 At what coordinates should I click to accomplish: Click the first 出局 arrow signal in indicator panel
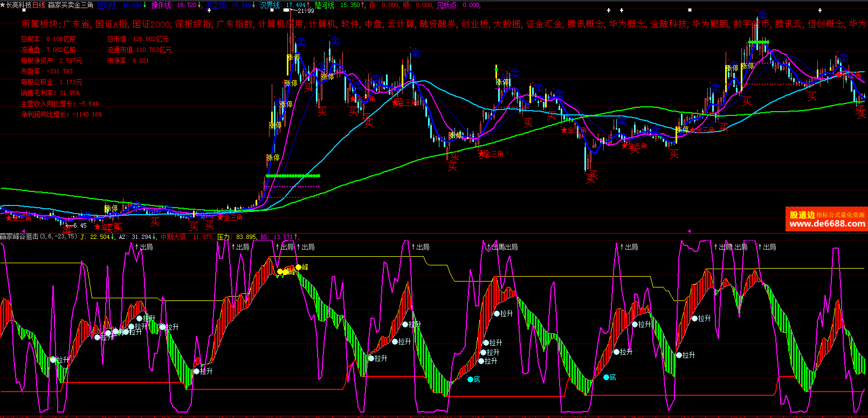(143, 247)
